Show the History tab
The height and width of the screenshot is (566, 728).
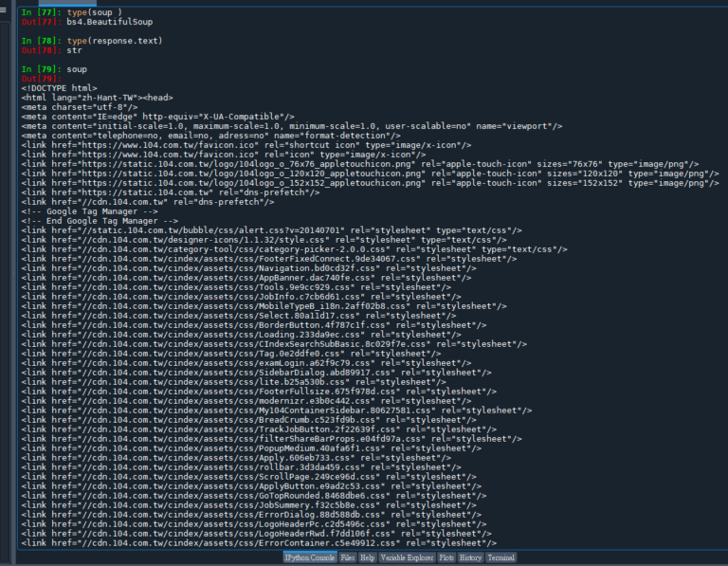point(470,558)
